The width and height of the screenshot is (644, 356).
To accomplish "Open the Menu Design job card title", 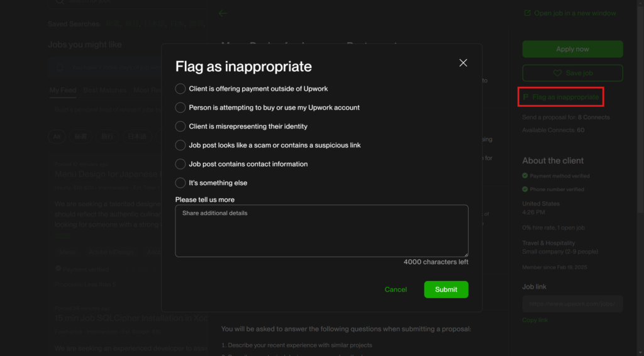I will [108, 174].
